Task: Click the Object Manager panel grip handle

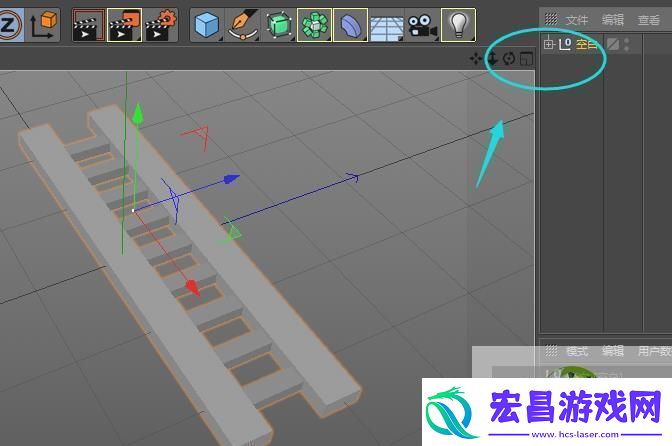Action: pos(551,19)
